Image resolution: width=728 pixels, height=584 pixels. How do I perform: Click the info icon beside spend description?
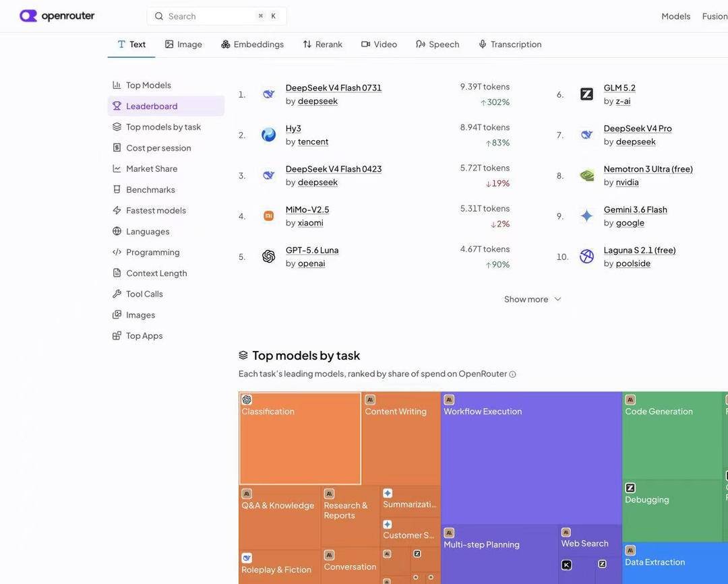click(512, 375)
